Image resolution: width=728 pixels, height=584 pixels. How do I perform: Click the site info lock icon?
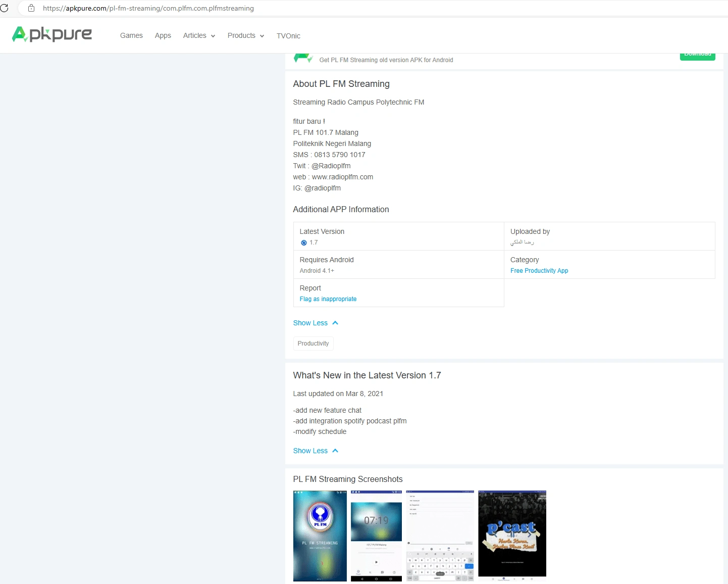pos(31,8)
